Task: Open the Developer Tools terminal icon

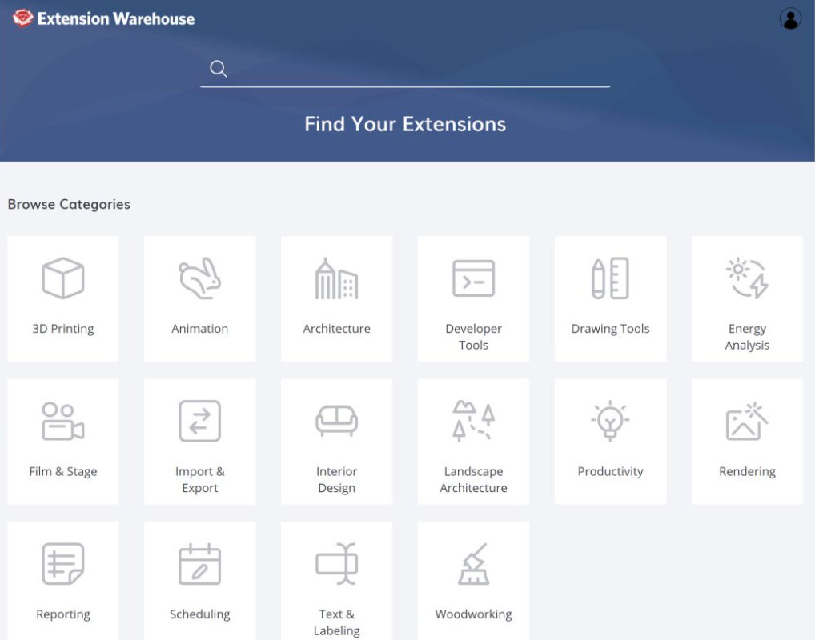Action: click(473, 278)
